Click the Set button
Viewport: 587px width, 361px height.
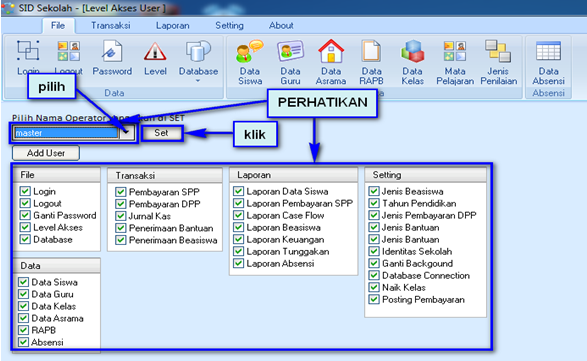pyautogui.click(x=161, y=133)
